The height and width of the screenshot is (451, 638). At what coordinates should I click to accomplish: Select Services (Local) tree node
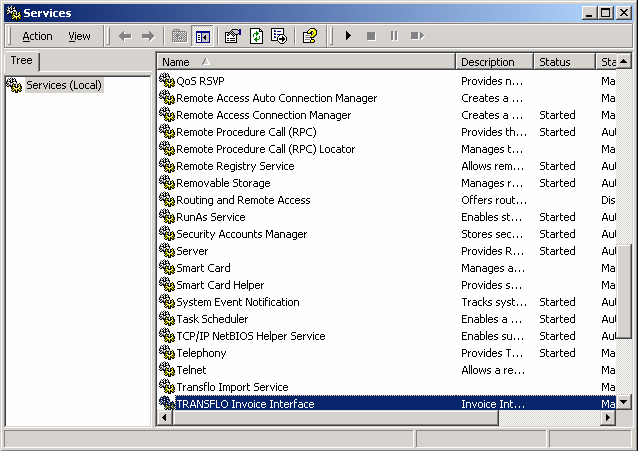point(64,85)
